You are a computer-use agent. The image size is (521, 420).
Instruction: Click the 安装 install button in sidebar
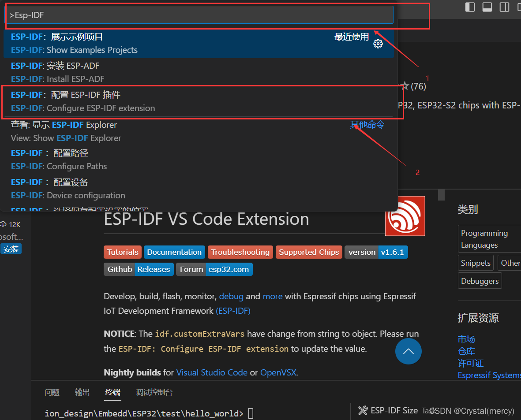pyautogui.click(x=11, y=249)
